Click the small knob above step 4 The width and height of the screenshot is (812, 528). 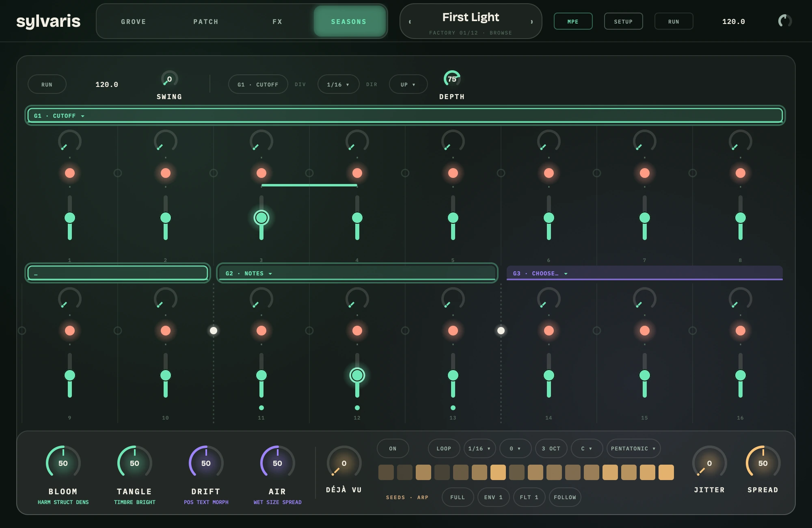357,141
